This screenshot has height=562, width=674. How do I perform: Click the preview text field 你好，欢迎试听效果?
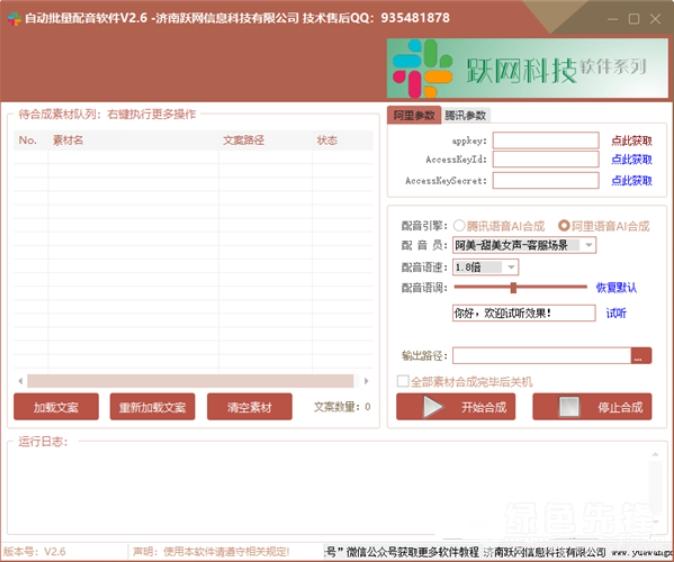(524, 313)
